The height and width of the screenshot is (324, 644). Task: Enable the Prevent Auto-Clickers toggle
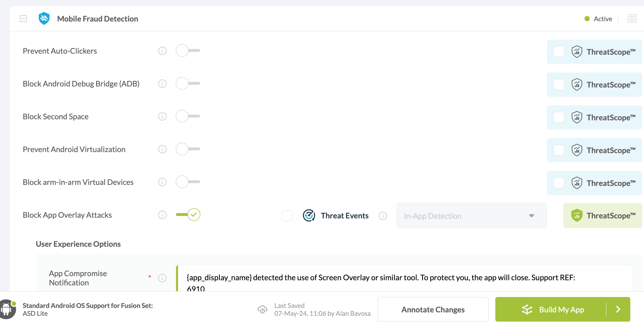188,51
